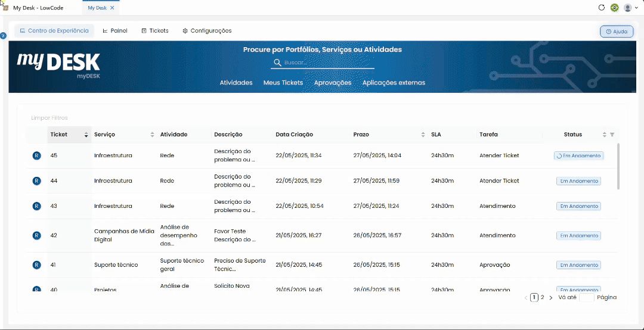Click the refresh icon at top right

pyautogui.click(x=602, y=7)
